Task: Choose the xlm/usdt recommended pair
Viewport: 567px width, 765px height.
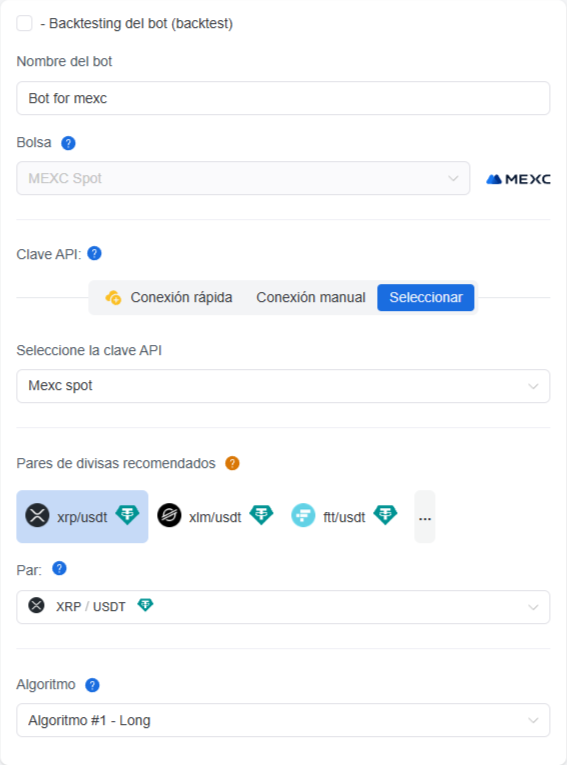Action: pyautogui.click(x=215, y=516)
